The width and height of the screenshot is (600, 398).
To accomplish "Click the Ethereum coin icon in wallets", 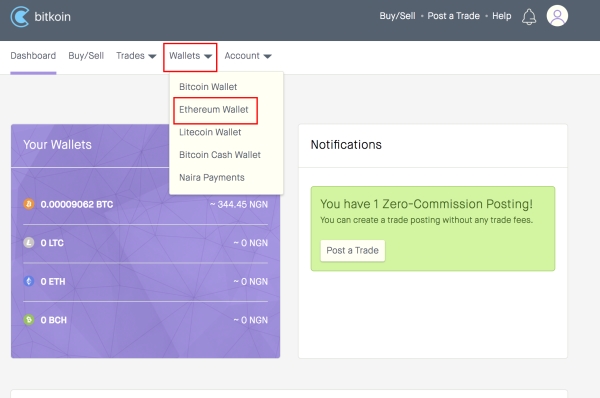I will pyautogui.click(x=29, y=281).
